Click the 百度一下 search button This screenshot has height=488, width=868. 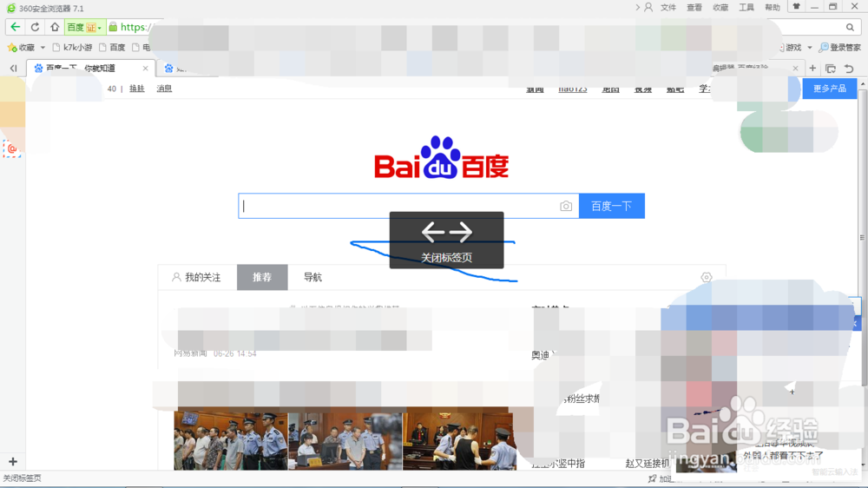coord(612,206)
